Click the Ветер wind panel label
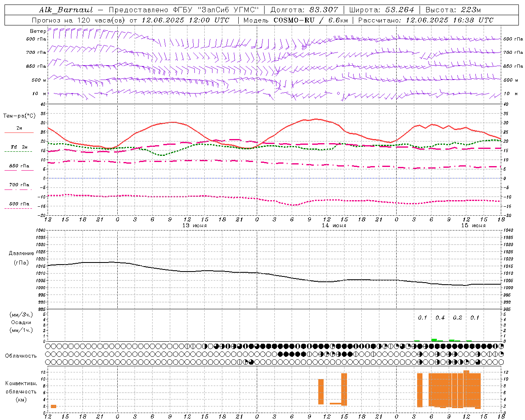 point(38,31)
